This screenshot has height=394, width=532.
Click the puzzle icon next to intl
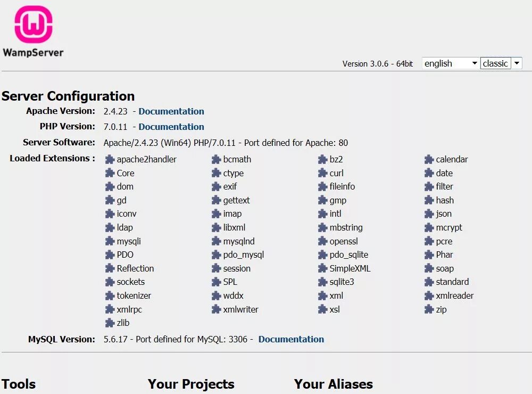pos(323,214)
